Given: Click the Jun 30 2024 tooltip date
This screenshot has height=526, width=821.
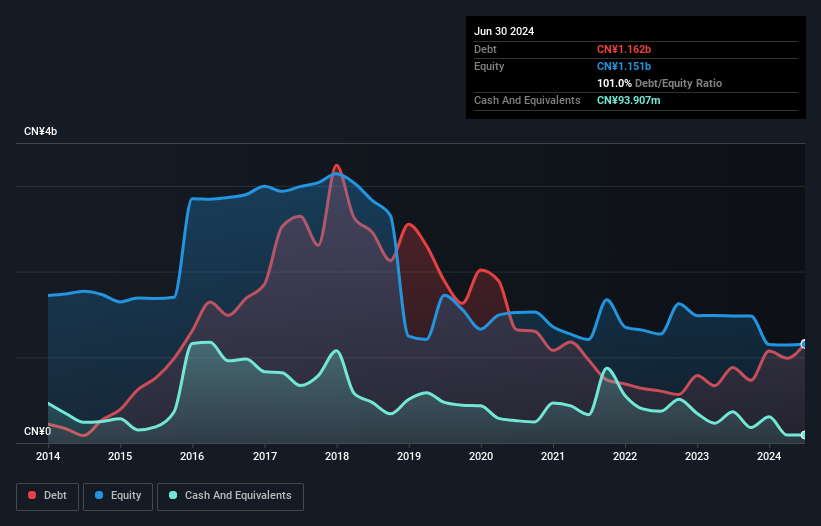Looking at the screenshot, I should [504, 31].
